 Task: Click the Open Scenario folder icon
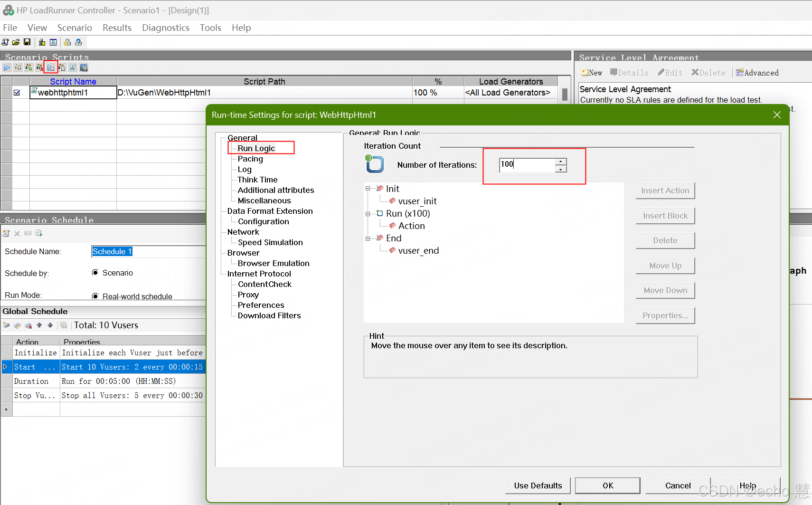coord(16,42)
